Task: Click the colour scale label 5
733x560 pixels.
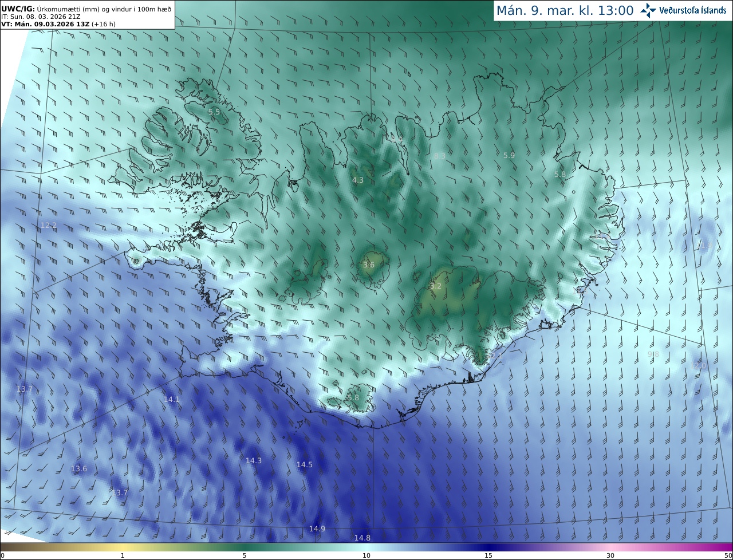Action: (x=245, y=555)
